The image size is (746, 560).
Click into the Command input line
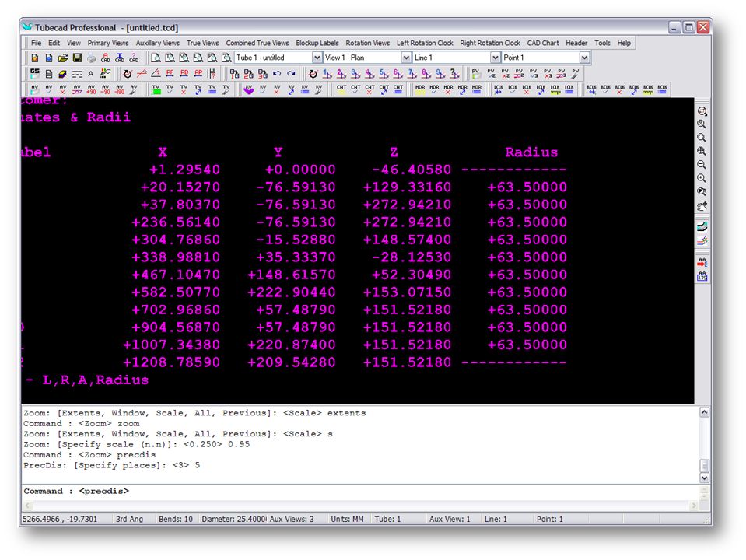pyautogui.click(x=389, y=492)
